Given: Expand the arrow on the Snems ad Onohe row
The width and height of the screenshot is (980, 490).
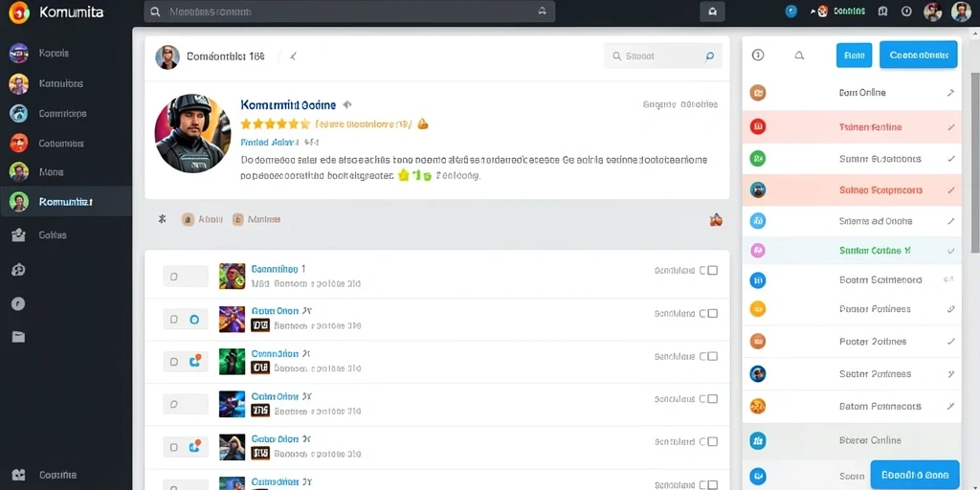Looking at the screenshot, I should tap(950, 221).
